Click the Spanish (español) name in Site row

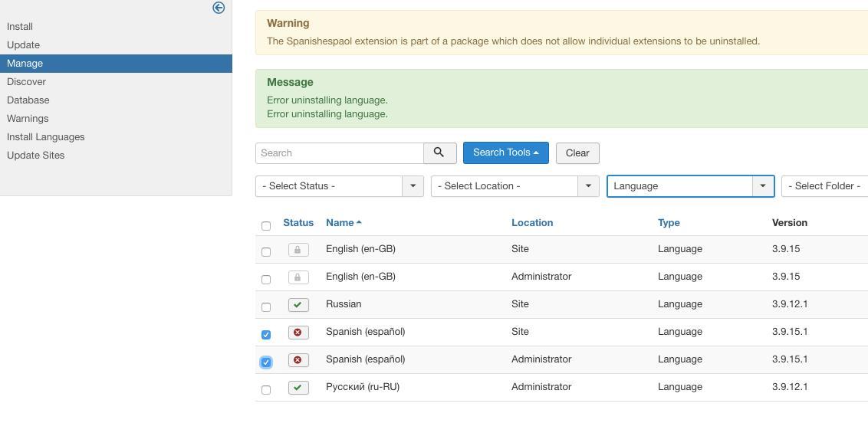(365, 332)
